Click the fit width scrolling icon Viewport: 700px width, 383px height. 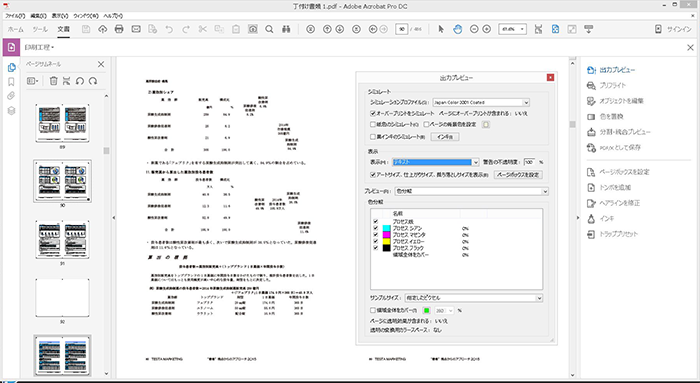tap(538, 29)
